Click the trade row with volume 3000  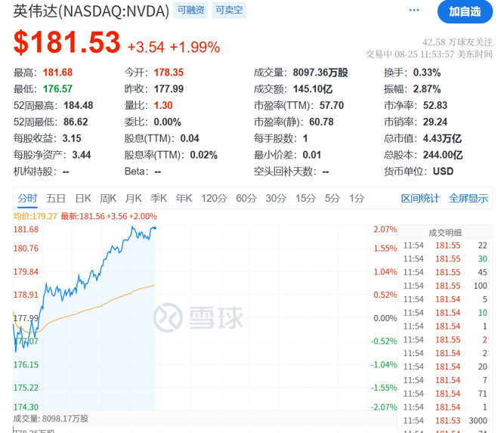pyautogui.click(x=445, y=420)
